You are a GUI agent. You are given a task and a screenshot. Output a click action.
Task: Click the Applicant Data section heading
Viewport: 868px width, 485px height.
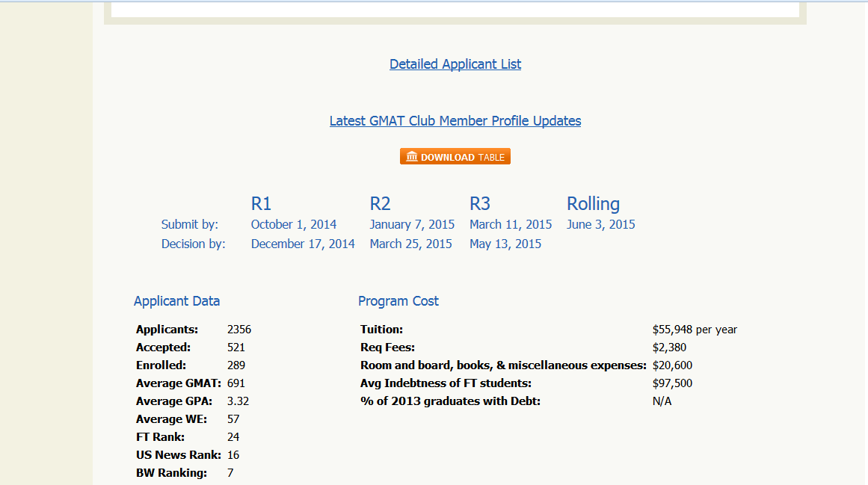coord(176,301)
